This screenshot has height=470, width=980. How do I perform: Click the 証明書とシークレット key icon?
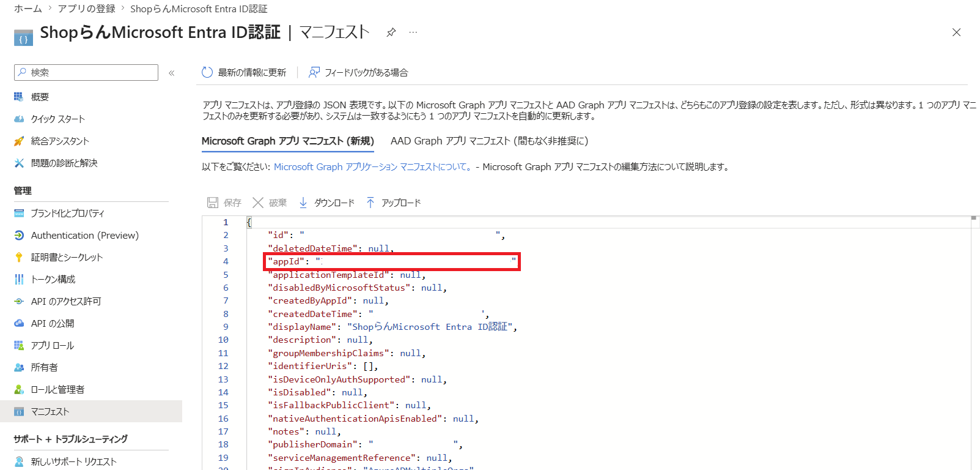tap(19, 257)
